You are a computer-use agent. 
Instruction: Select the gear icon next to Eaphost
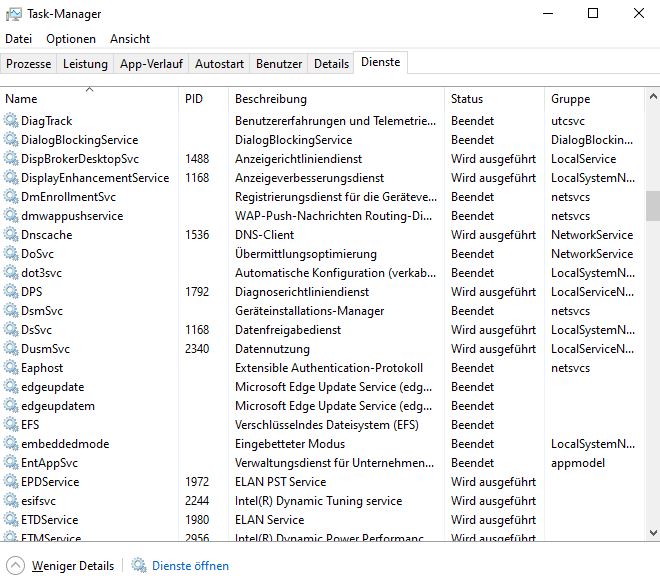coord(11,367)
